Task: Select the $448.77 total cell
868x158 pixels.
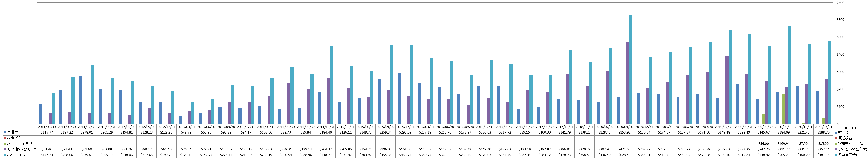Action: point(326,155)
